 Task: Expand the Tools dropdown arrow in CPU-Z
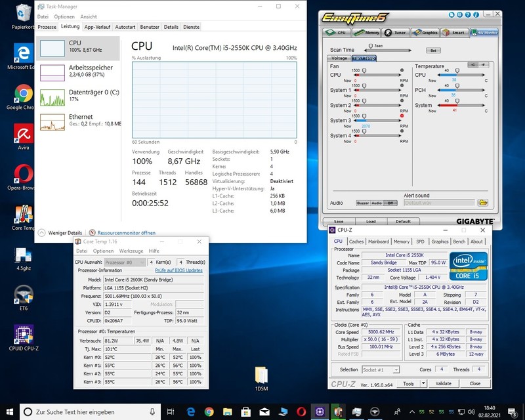pos(423,383)
